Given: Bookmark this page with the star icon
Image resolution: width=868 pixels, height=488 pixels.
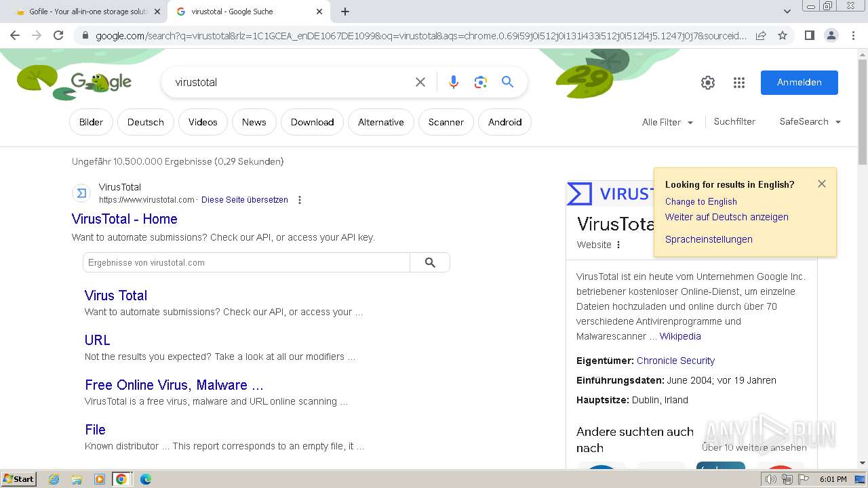Looking at the screenshot, I should pos(783,35).
